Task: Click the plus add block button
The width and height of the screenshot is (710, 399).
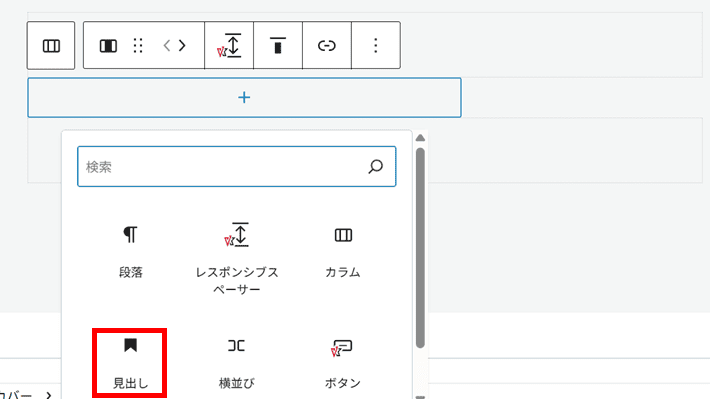Action: (x=245, y=97)
